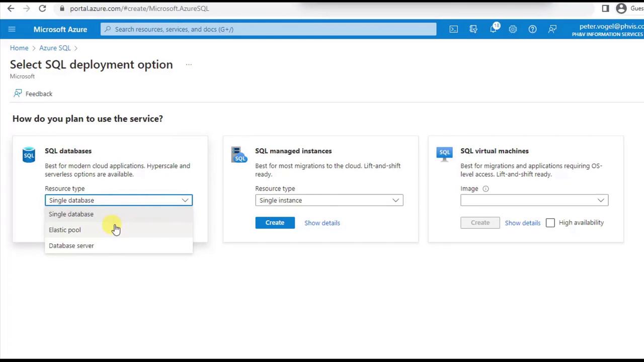Click the Image info icon
The image size is (644, 362).
(x=486, y=189)
